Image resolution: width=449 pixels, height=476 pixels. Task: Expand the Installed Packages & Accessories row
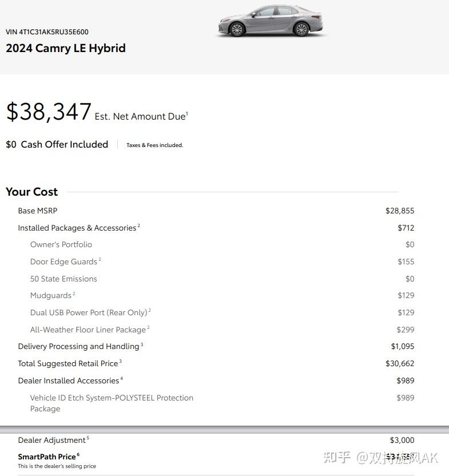[x=216, y=228]
